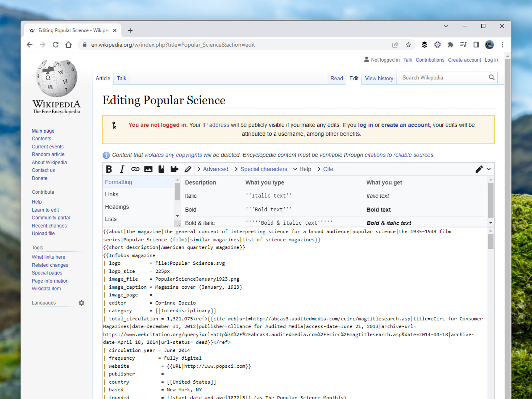Expand the Special characters section
The image size is (532, 399).
[264, 169]
